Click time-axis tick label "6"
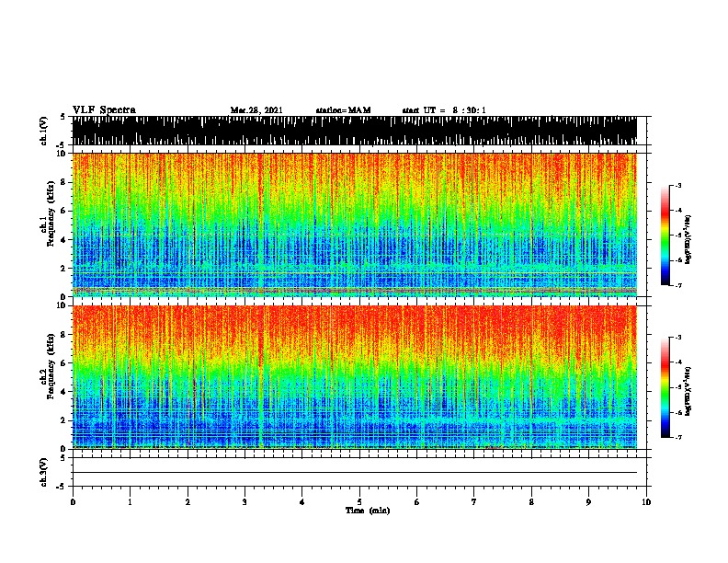This screenshot has height=563, width=728. pyautogui.click(x=416, y=502)
